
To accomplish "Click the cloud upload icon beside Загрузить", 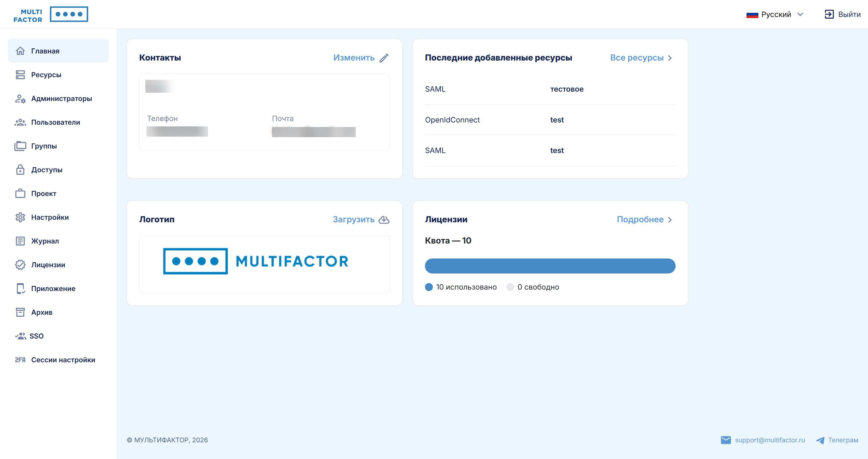I will (384, 219).
